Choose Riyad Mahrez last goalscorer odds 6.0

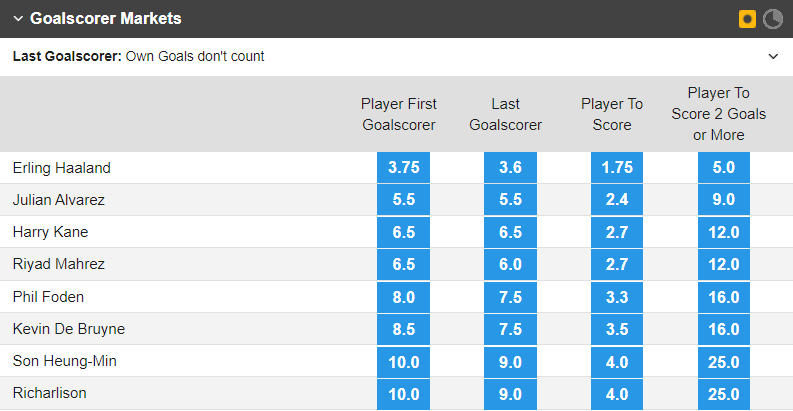pos(510,264)
